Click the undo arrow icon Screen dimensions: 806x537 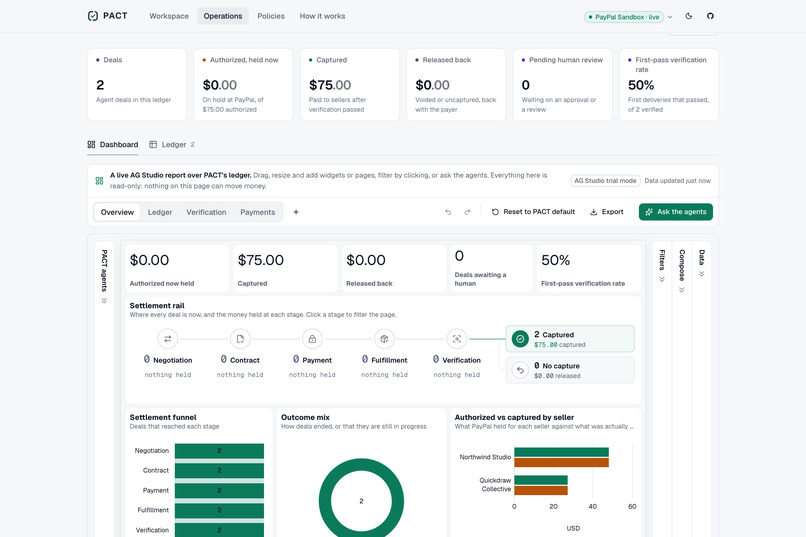point(448,212)
